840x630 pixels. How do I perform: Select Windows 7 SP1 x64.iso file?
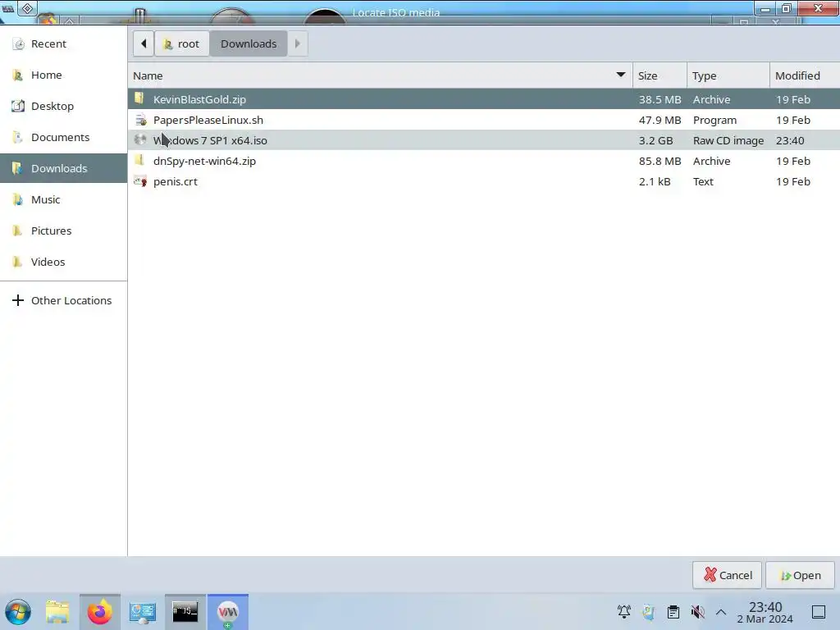pos(484,140)
